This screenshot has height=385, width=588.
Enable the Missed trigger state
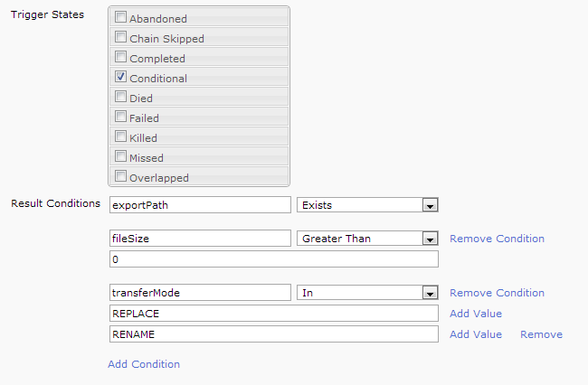point(120,156)
